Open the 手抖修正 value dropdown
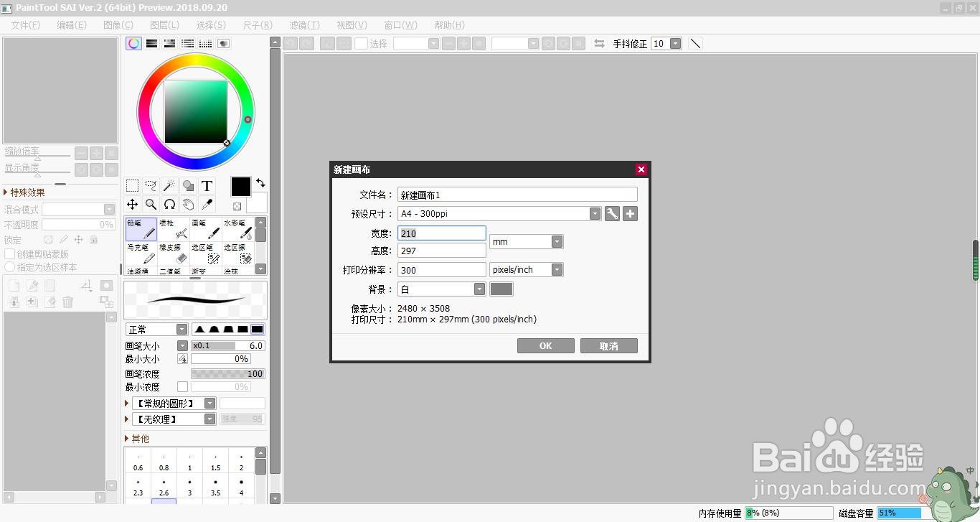This screenshot has height=522, width=980. (675, 44)
